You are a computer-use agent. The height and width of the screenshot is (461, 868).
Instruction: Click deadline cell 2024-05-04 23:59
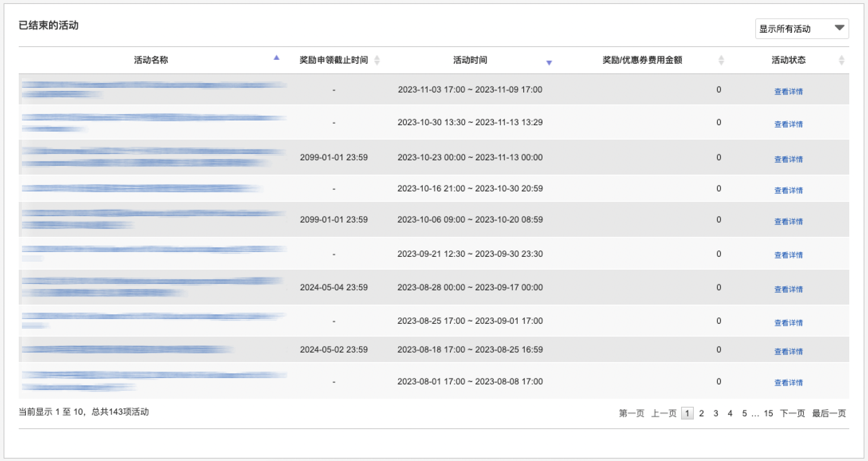tap(334, 287)
